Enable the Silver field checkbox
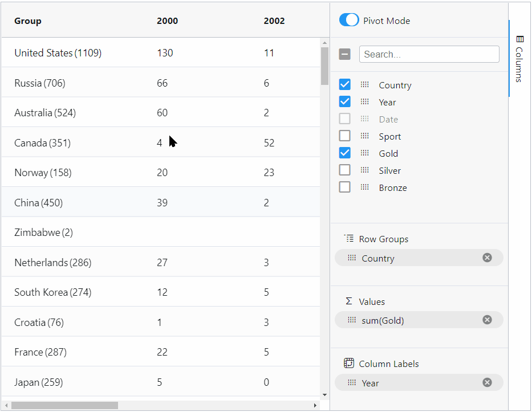The width and height of the screenshot is (532, 412). [344, 170]
